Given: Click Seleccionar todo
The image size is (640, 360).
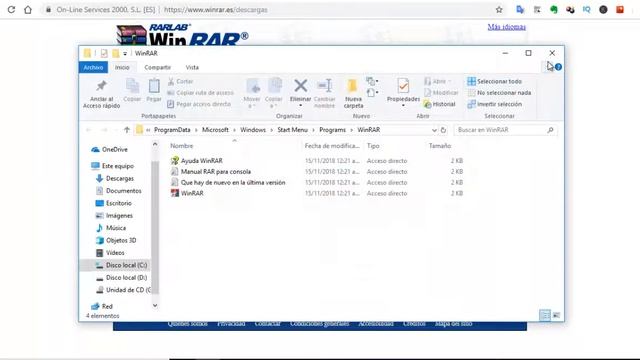Looking at the screenshot, I should pyautogui.click(x=495, y=81).
